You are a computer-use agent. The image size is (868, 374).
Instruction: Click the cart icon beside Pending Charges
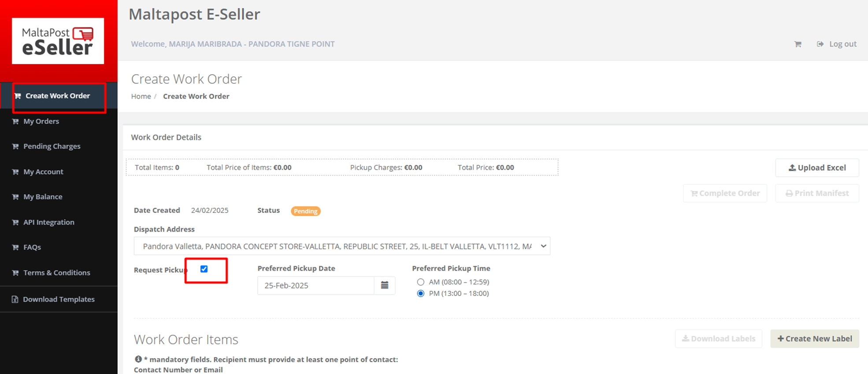click(15, 146)
